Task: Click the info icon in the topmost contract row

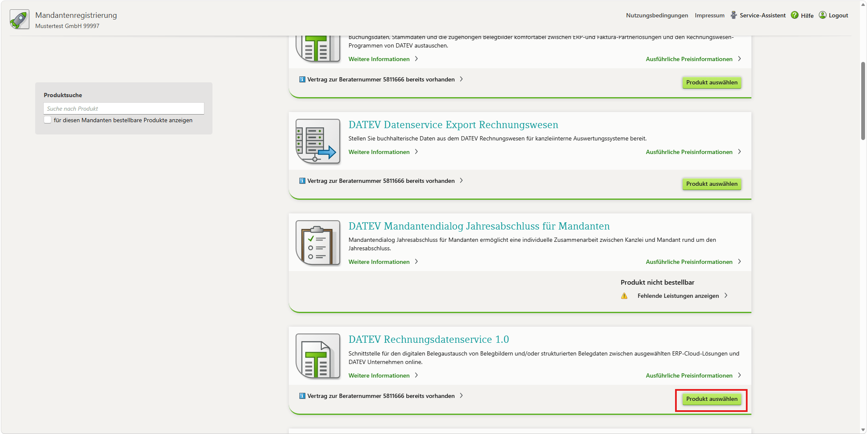Action: (302, 79)
